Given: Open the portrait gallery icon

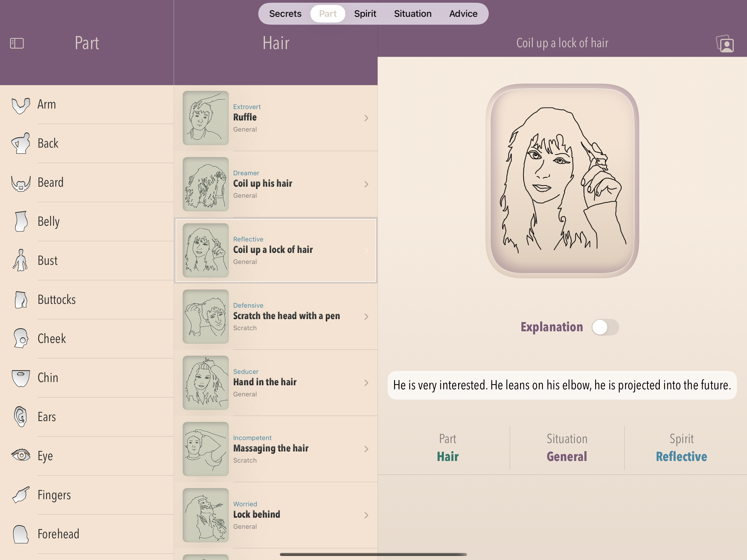Looking at the screenshot, I should click(725, 43).
